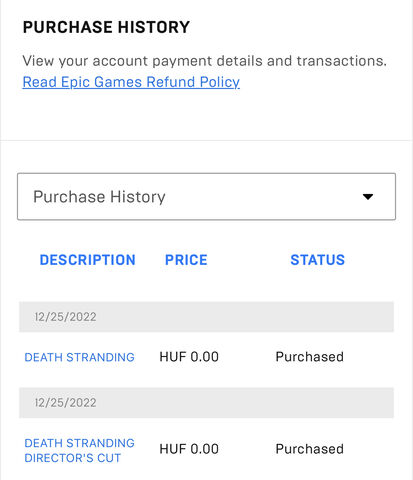This screenshot has width=413, height=480.
Task: Click the gray date bar above Director's Cut
Action: click(206, 403)
